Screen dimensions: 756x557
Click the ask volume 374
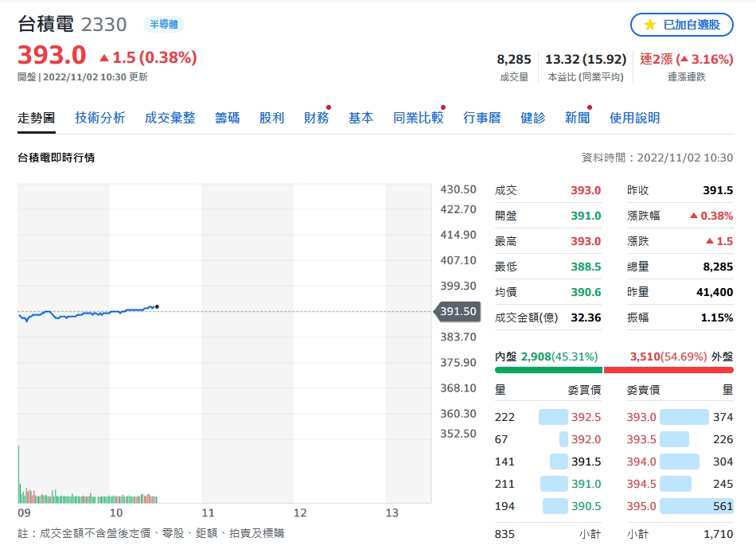[x=723, y=417]
